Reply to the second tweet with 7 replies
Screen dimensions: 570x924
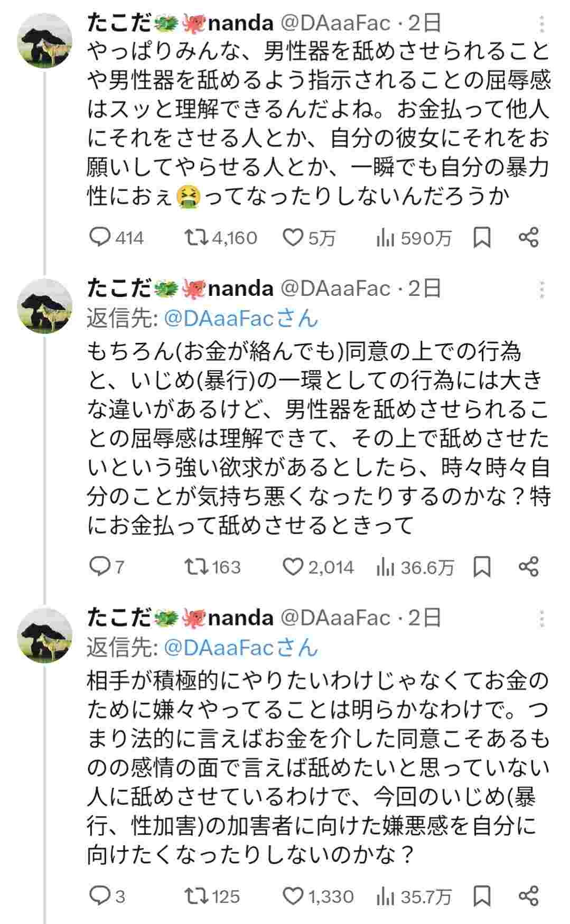click(x=99, y=567)
